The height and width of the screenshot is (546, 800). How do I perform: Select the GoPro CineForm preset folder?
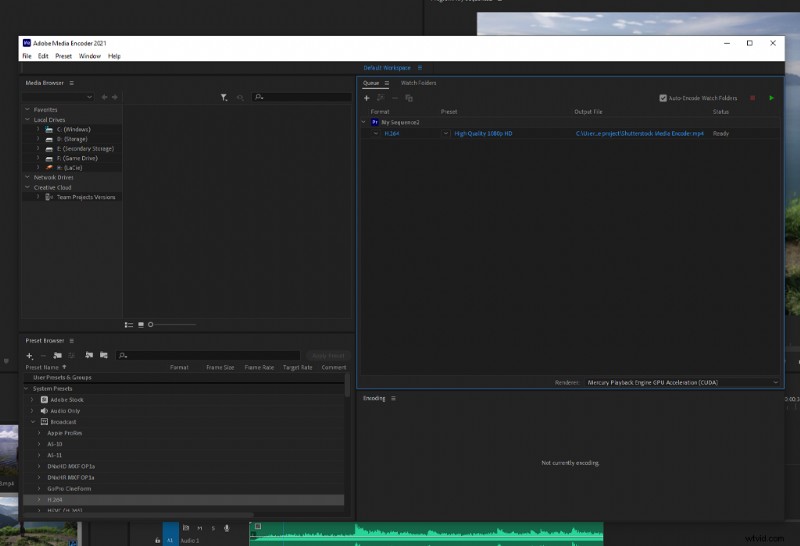pos(69,489)
